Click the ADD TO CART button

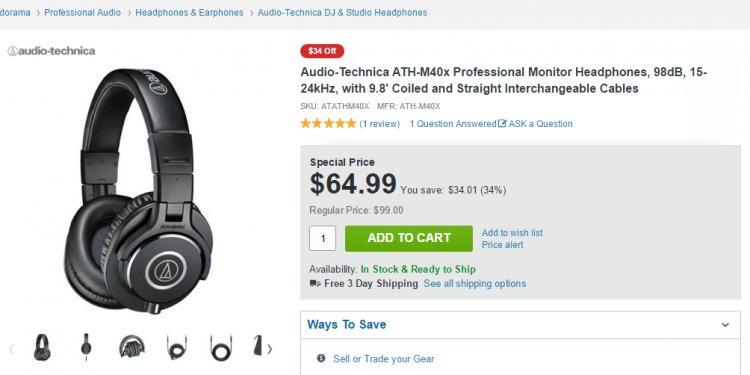[x=409, y=238]
